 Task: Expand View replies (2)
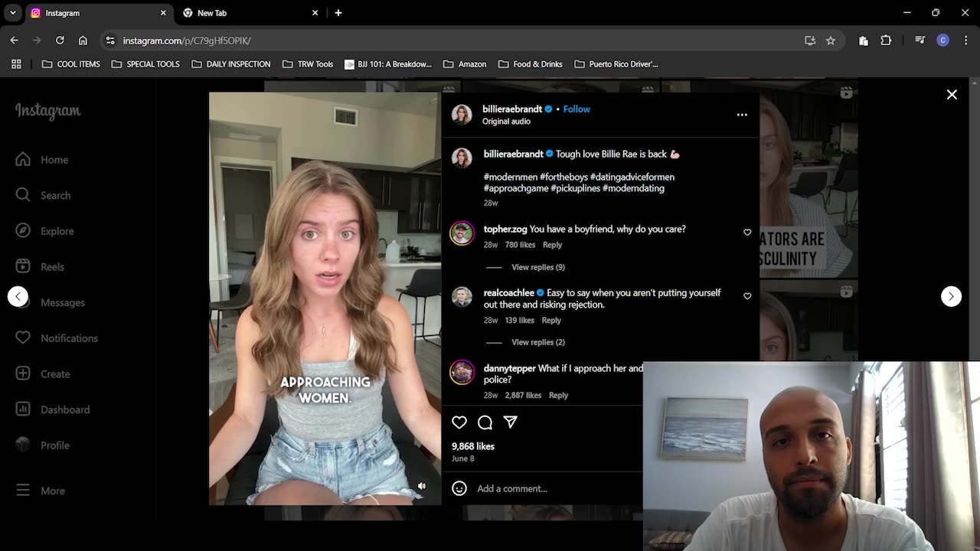click(x=538, y=342)
